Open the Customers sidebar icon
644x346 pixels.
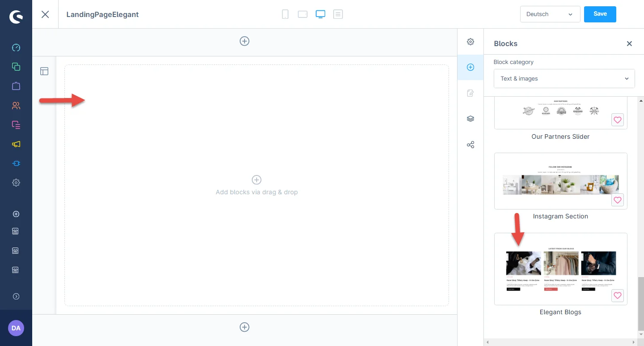pos(16,106)
